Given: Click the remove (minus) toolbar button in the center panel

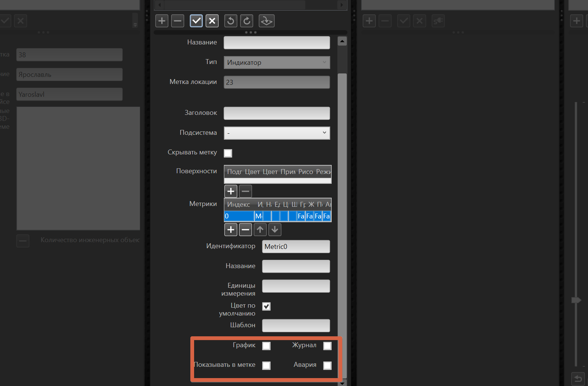Looking at the screenshot, I should [x=178, y=21].
